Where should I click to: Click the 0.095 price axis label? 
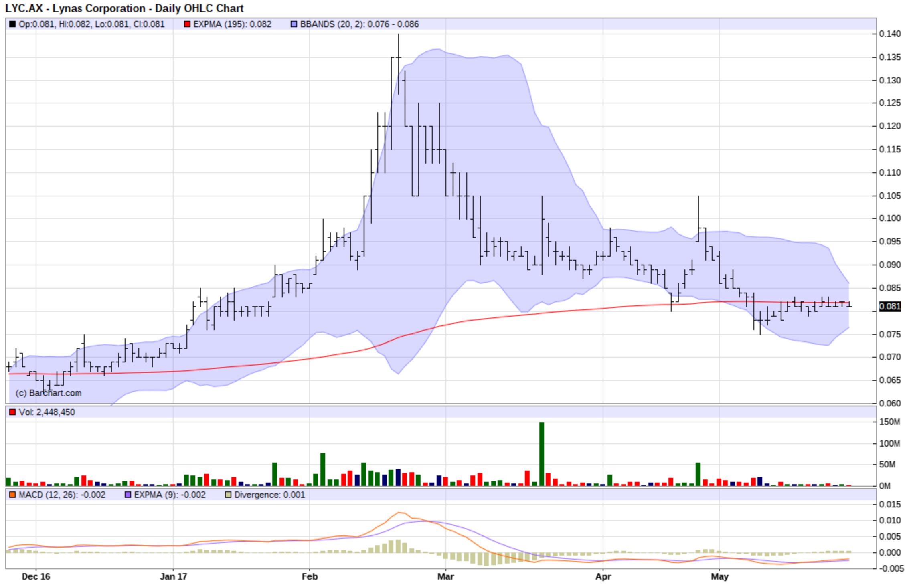point(890,242)
